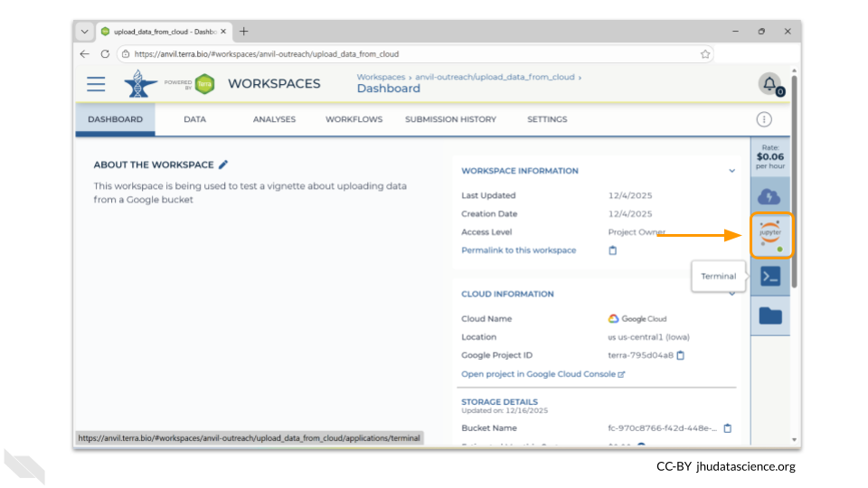868x488 pixels.
Task: Bookmark this page with the star icon
Action: (x=704, y=54)
